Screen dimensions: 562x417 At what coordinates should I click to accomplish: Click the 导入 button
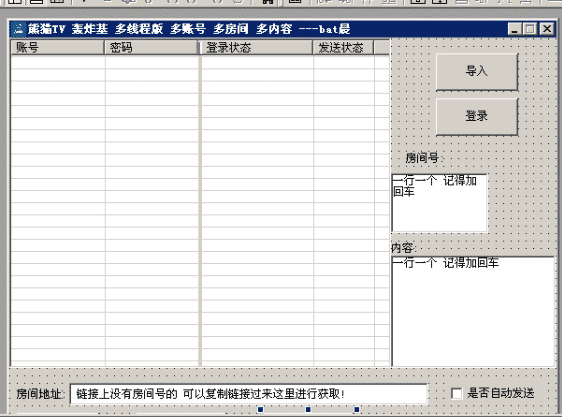[477, 71]
